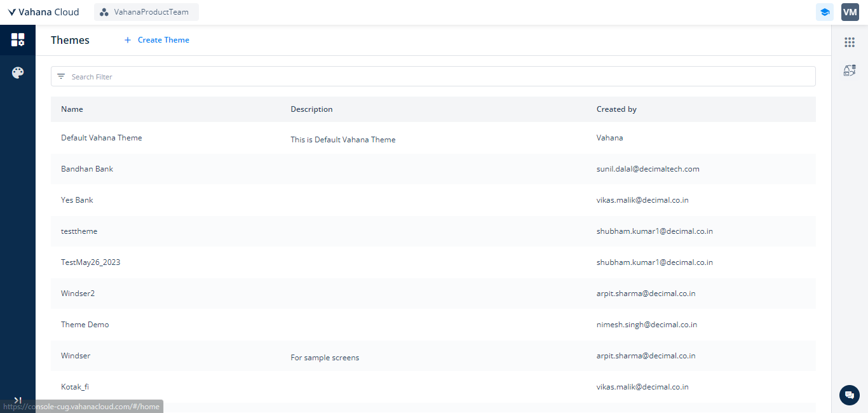868x413 pixels.
Task: Click the Create Theme button
Action: click(x=156, y=40)
